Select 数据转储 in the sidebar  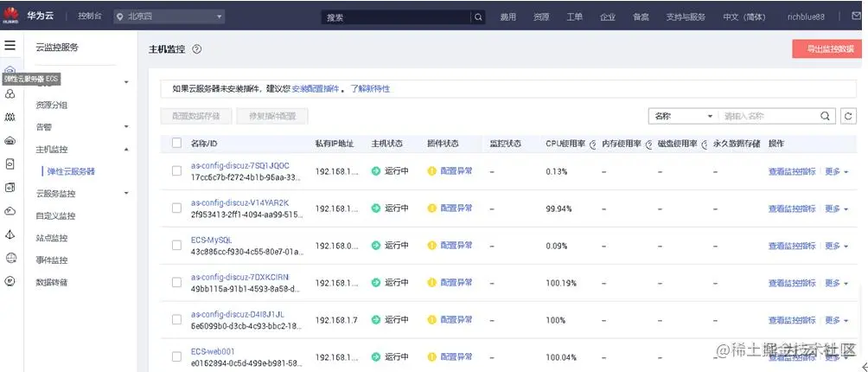pyautogui.click(x=52, y=282)
